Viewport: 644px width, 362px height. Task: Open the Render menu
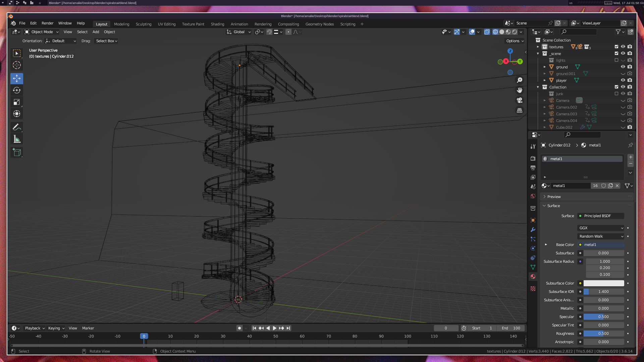pyautogui.click(x=47, y=23)
